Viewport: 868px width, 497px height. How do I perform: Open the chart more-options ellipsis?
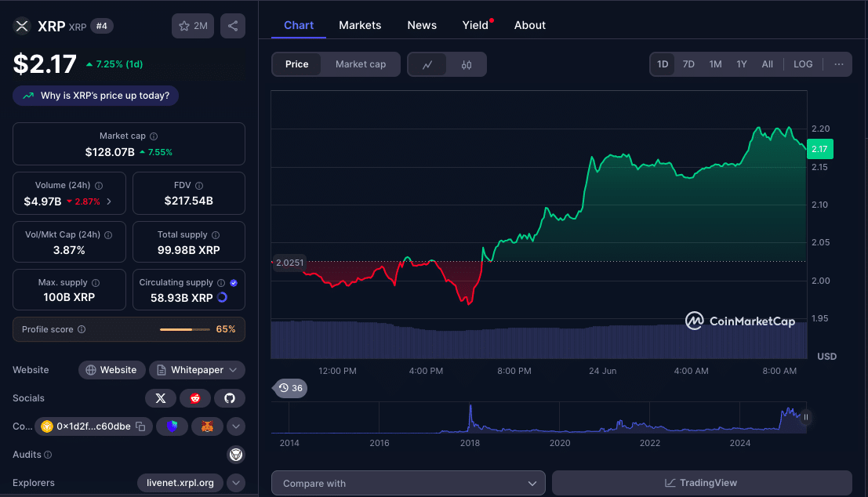[x=839, y=64]
